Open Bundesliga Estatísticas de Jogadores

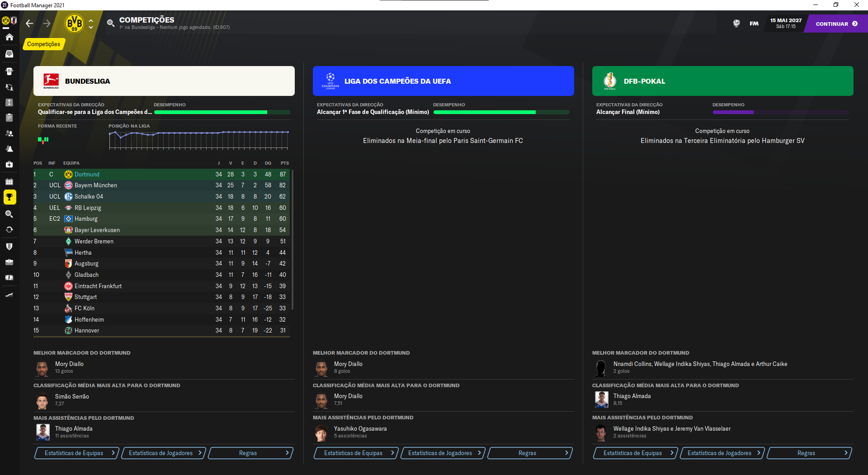click(x=164, y=453)
